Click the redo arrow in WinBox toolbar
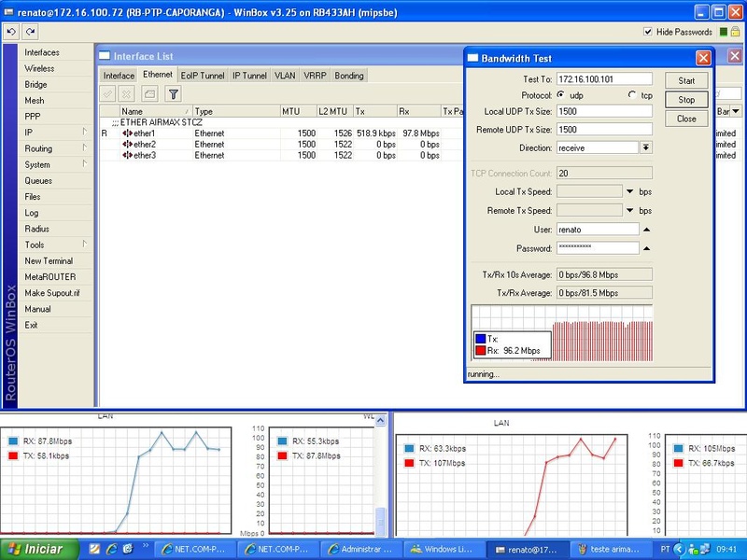 [30, 31]
